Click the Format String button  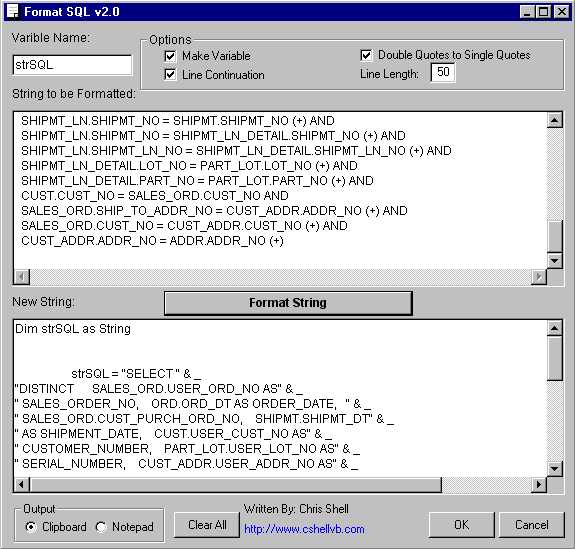tap(288, 303)
